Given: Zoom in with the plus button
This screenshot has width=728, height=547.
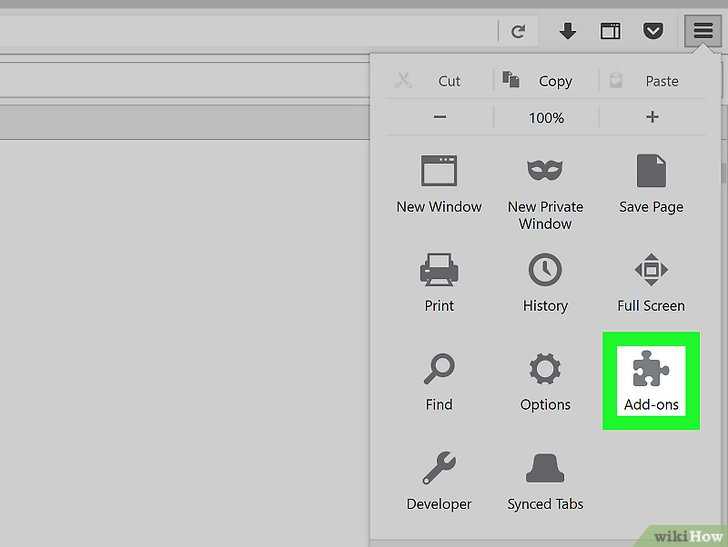Looking at the screenshot, I should tap(652, 117).
